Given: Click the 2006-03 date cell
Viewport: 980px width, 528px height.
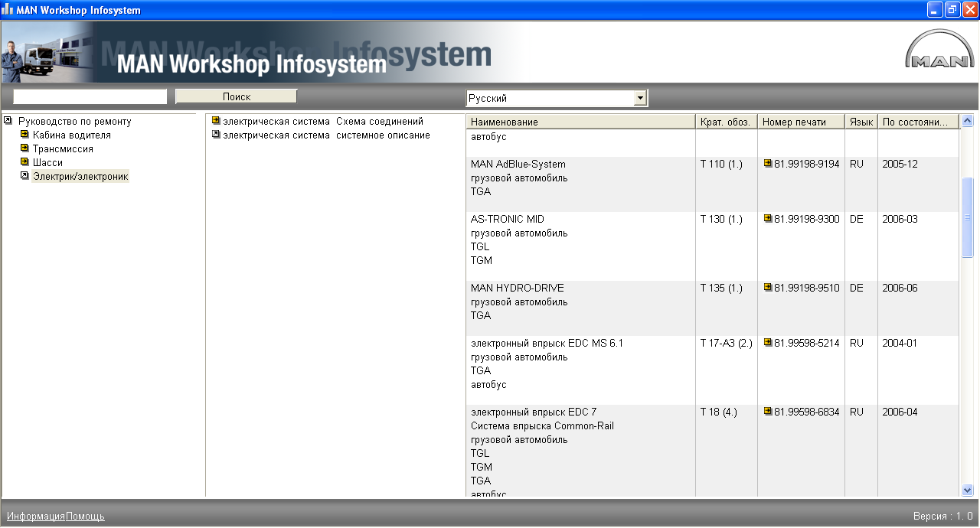Looking at the screenshot, I should [x=900, y=219].
